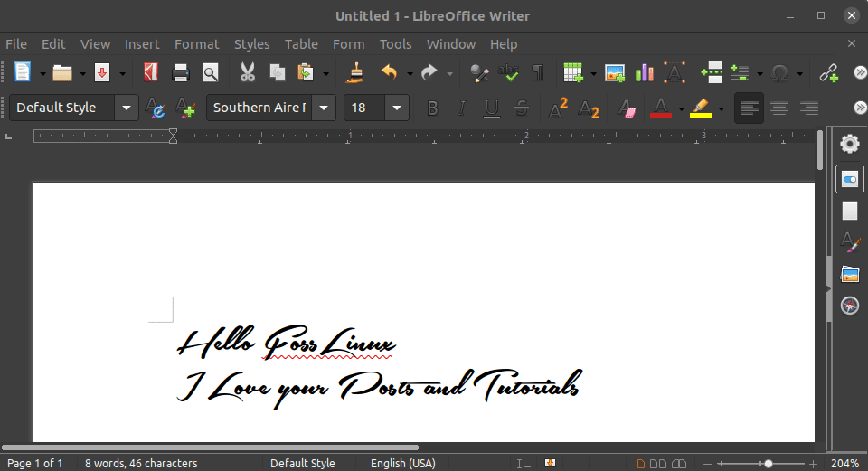
Task: Open the New document templates dropdown arrow
Action: 42,73
